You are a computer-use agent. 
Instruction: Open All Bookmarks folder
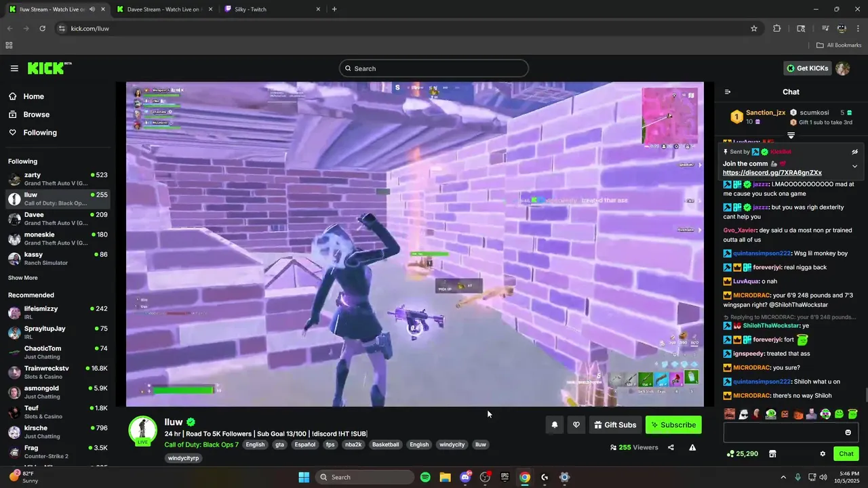coord(839,45)
